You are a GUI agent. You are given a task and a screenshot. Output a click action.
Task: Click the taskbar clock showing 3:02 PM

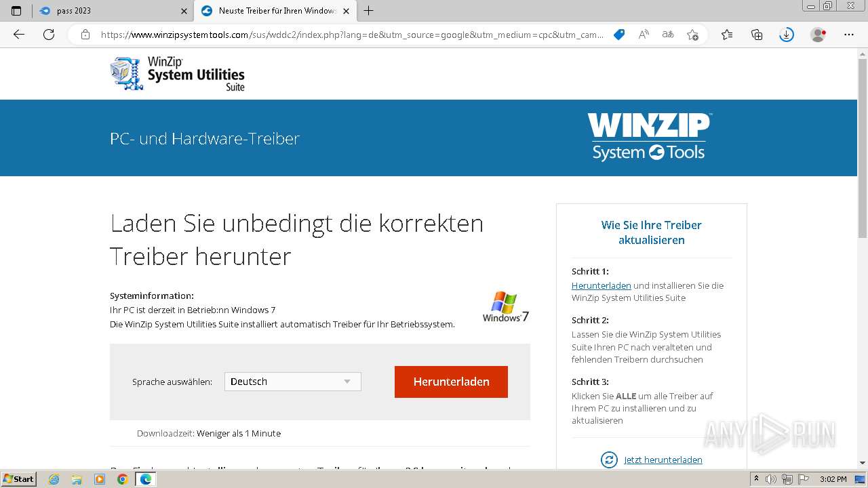coord(833,479)
